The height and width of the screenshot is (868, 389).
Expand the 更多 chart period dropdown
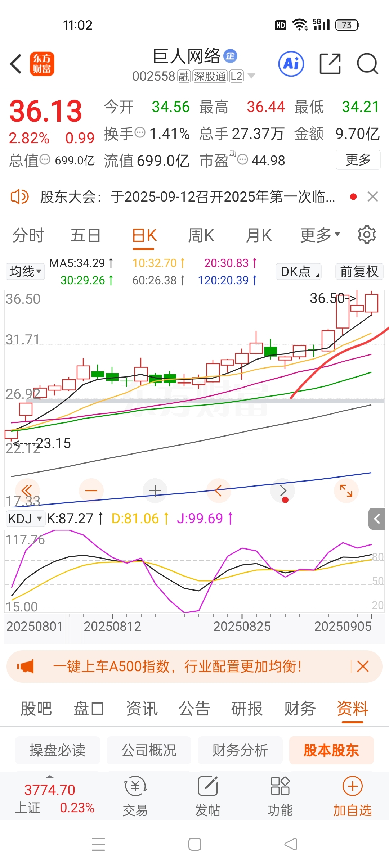pyautogui.click(x=320, y=235)
